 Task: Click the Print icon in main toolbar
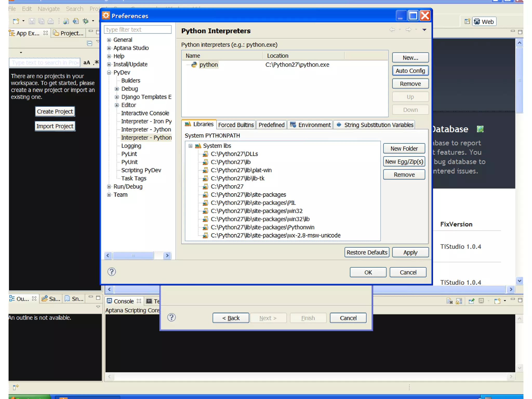coord(51,21)
